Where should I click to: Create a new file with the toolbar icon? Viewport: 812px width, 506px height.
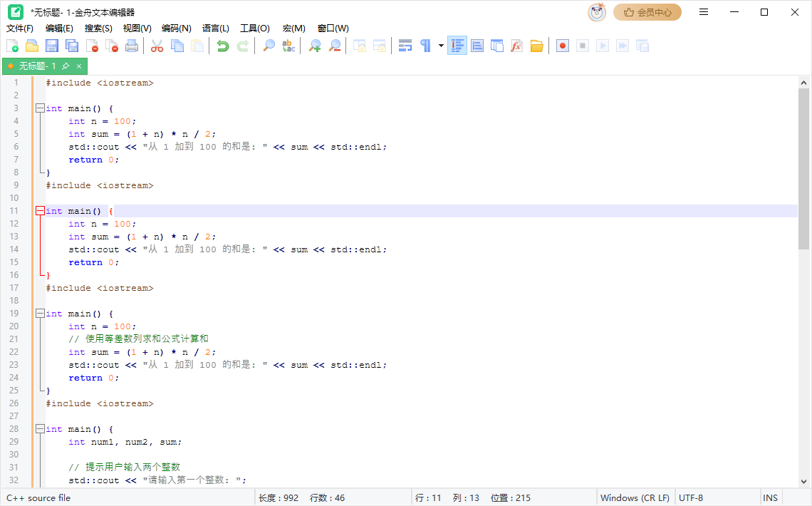click(12, 46)
